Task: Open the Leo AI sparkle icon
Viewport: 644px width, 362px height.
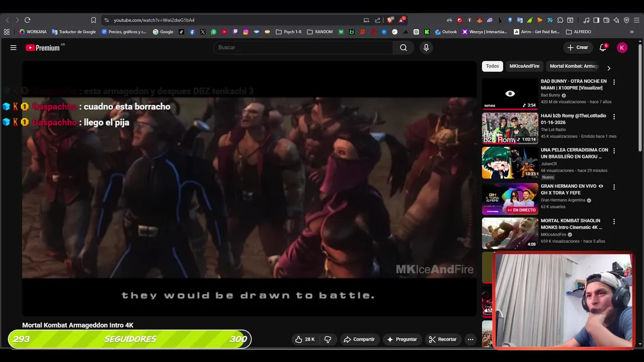Action: [616, 20]
